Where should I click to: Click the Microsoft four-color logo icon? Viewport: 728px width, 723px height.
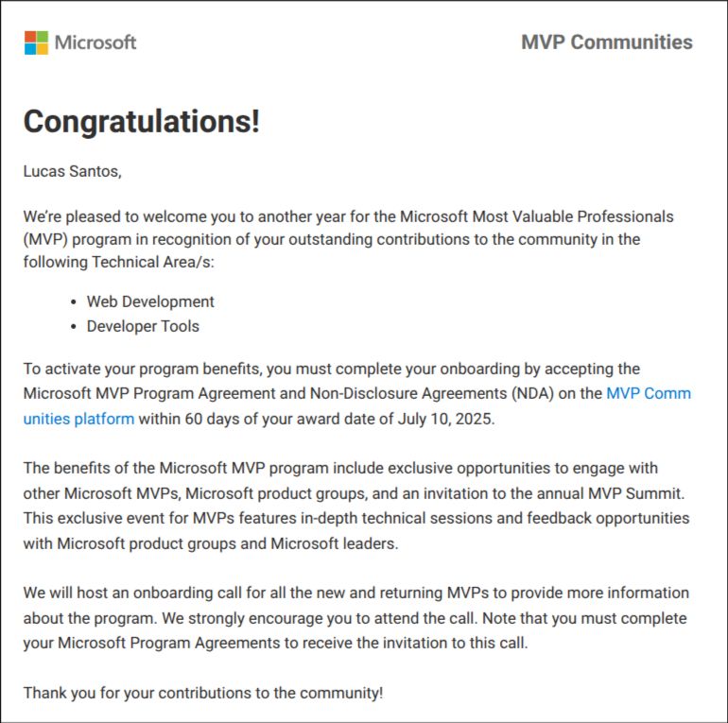coord(36,43)
